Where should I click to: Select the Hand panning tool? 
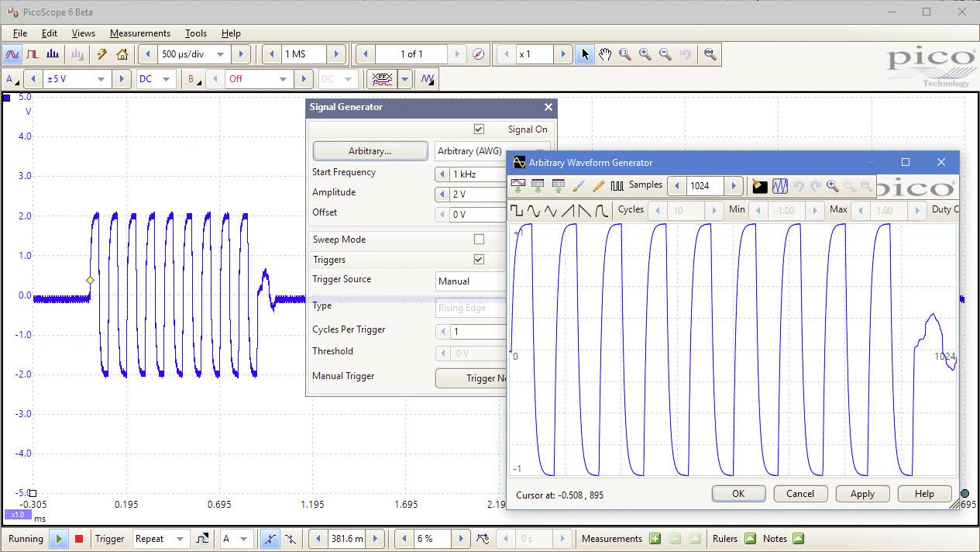605,54
